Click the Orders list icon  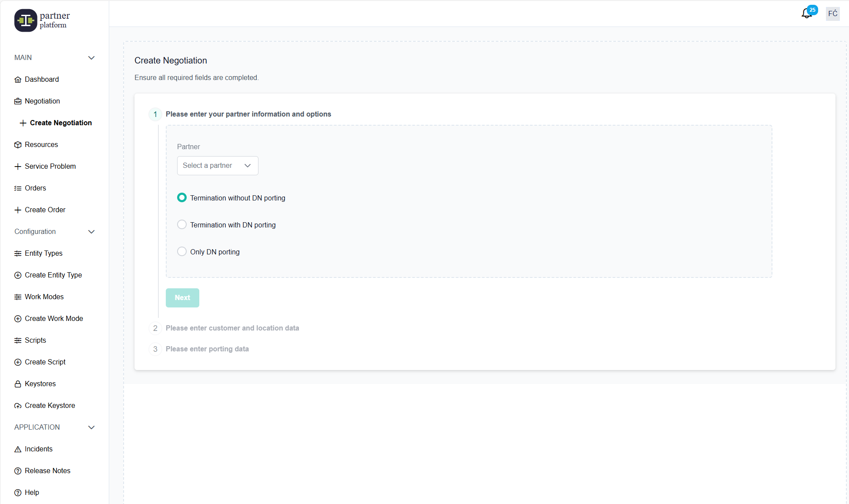(x=18, y=188)
